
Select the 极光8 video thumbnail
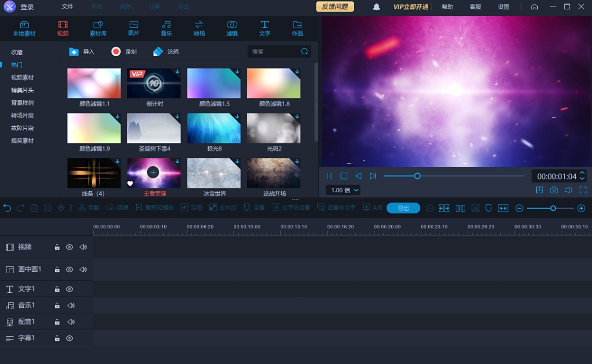tap(214, 128)
